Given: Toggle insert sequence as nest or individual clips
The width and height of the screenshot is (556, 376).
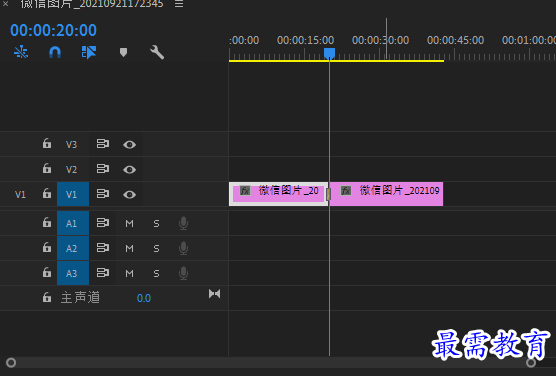Looking at the screenshot, I should point(21,52).
